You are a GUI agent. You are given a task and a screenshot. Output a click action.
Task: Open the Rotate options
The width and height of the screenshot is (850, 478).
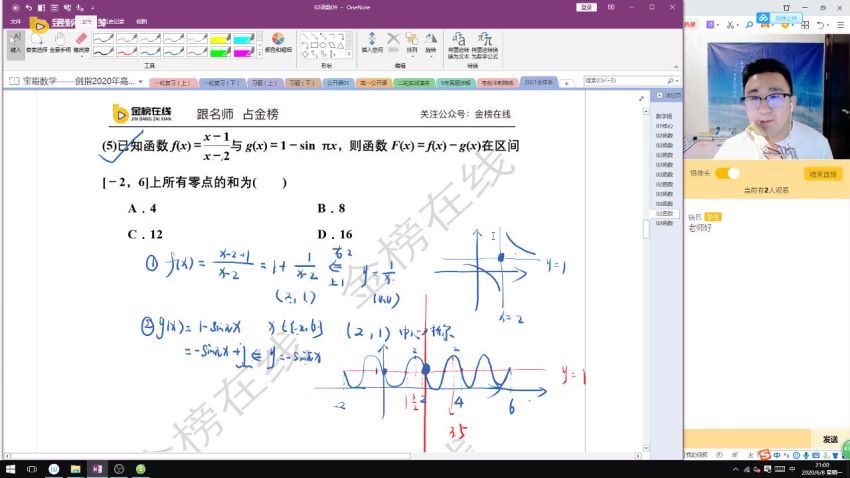click(431, 43)
